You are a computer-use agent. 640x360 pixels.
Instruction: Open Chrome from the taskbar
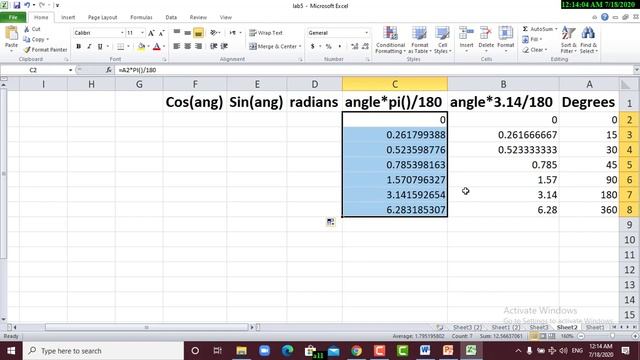356,351
